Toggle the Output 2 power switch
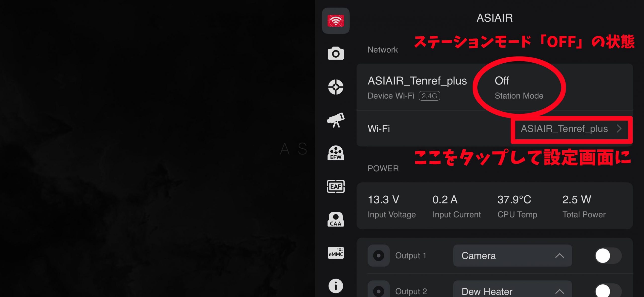The width and height of the screenshot is (644, 297). coord(608,291)
